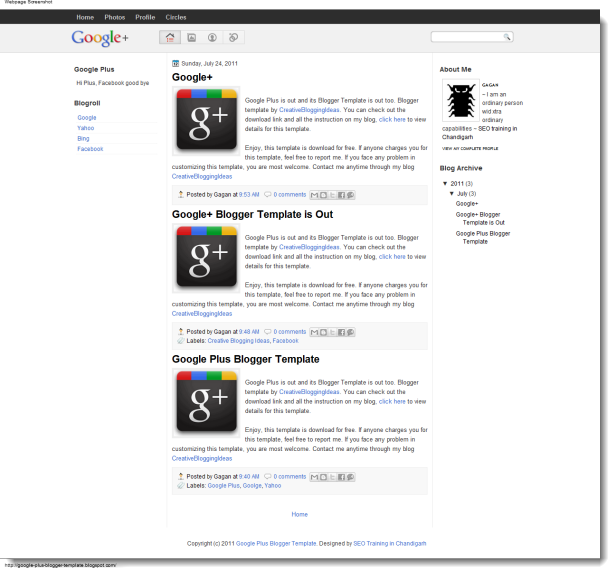Share the 9:48 AM post to Twitter

(332, 332)
